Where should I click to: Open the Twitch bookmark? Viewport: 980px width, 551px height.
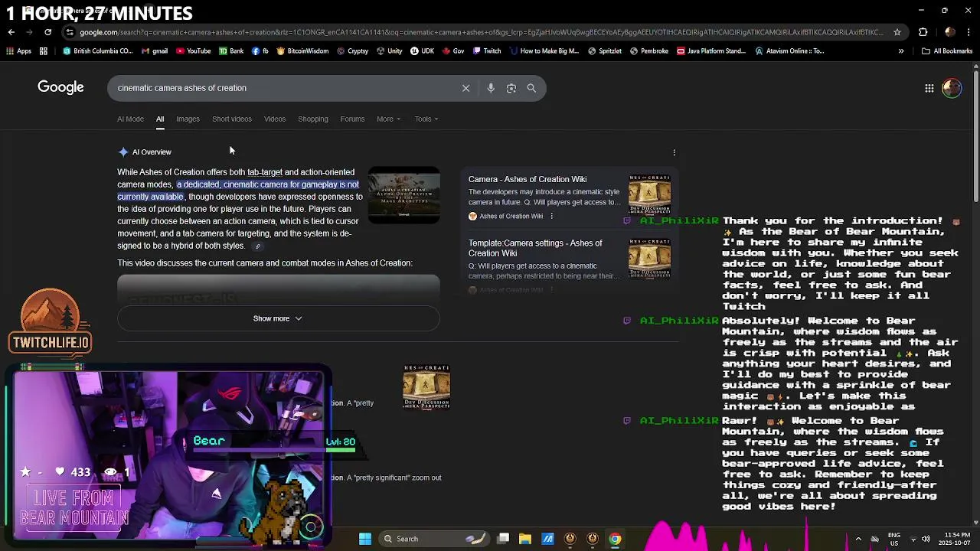487,51
